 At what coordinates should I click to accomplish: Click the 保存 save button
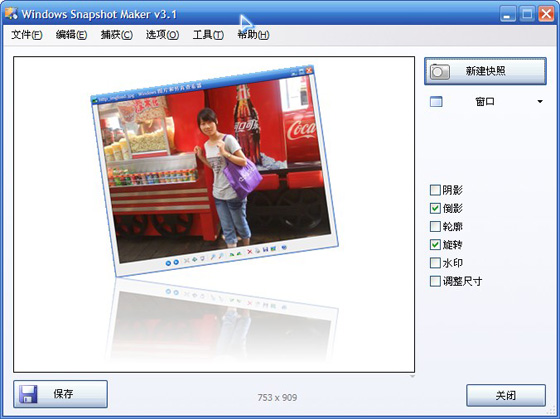(60, 394)
